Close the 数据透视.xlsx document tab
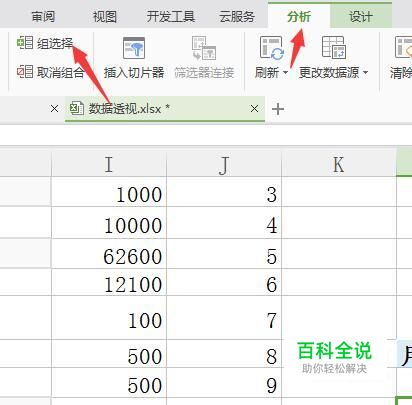This screenshot has width=412, height=405. 254,108
